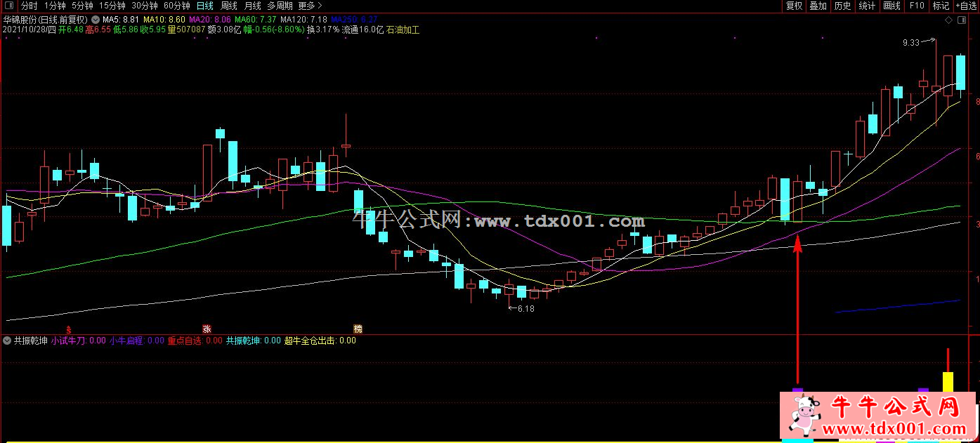980x443 pixels.
Task: Click the yellow signal bar in indicator pane
Action: [948, 382]
